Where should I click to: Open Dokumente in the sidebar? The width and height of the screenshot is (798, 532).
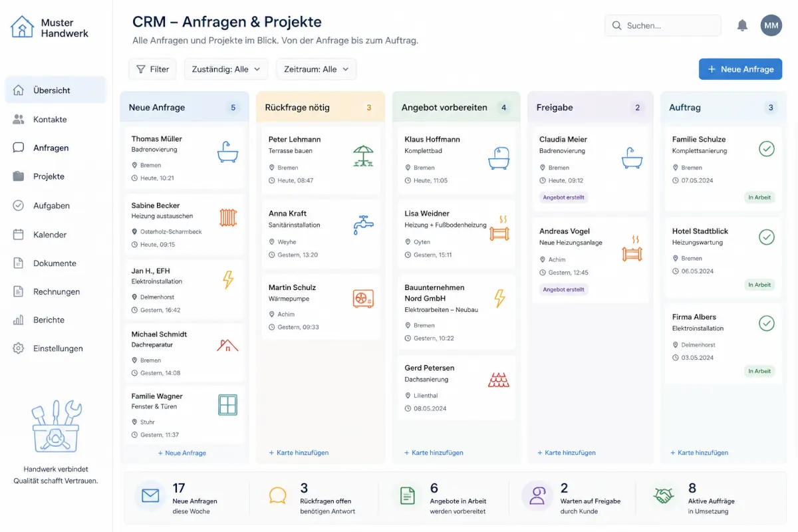click(56, 263)
